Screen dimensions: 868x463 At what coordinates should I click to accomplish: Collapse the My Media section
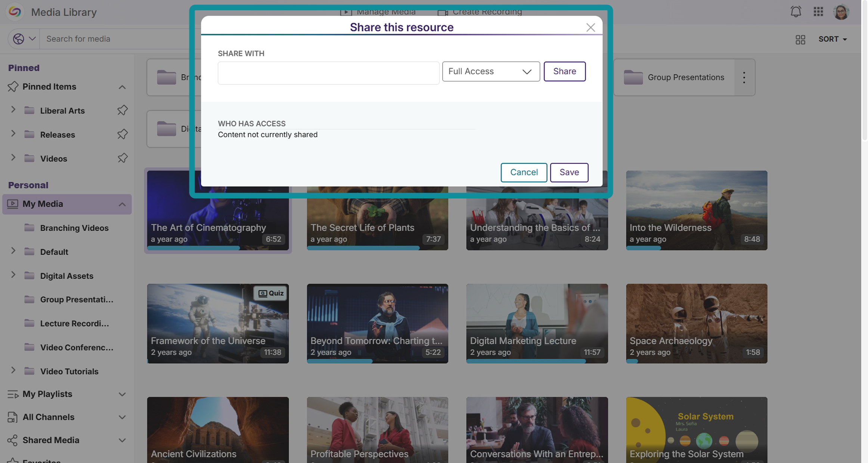(122, 204)
